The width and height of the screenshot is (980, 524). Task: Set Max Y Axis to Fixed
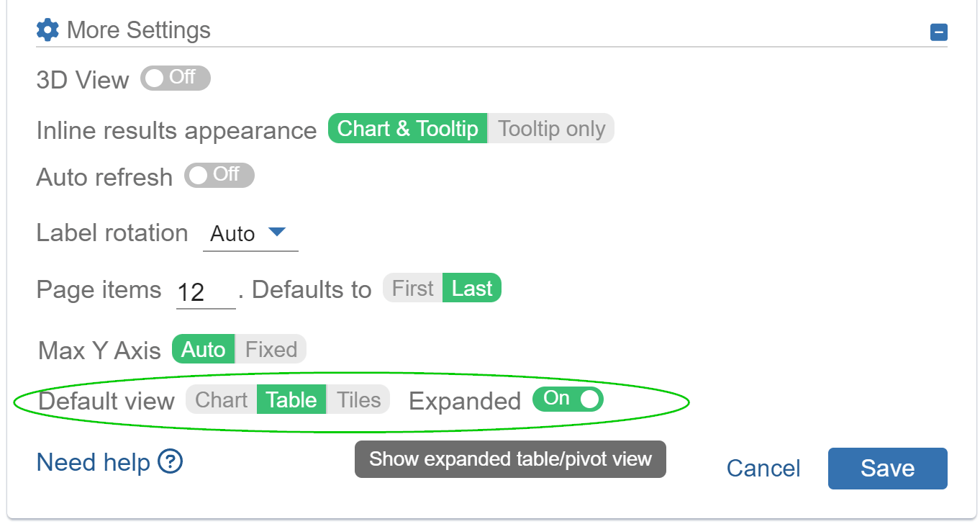pos(271,349)
